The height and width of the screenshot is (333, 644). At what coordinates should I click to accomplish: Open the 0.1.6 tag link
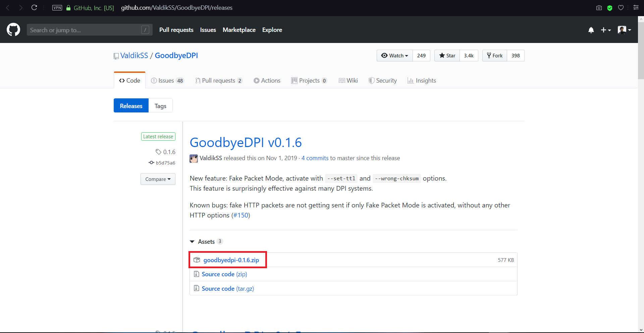click(166, 152)
